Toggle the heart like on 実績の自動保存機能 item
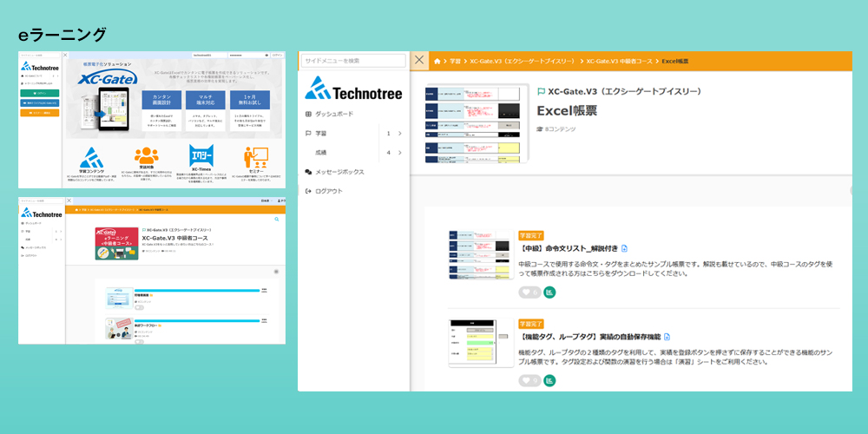 click(529, 381)
